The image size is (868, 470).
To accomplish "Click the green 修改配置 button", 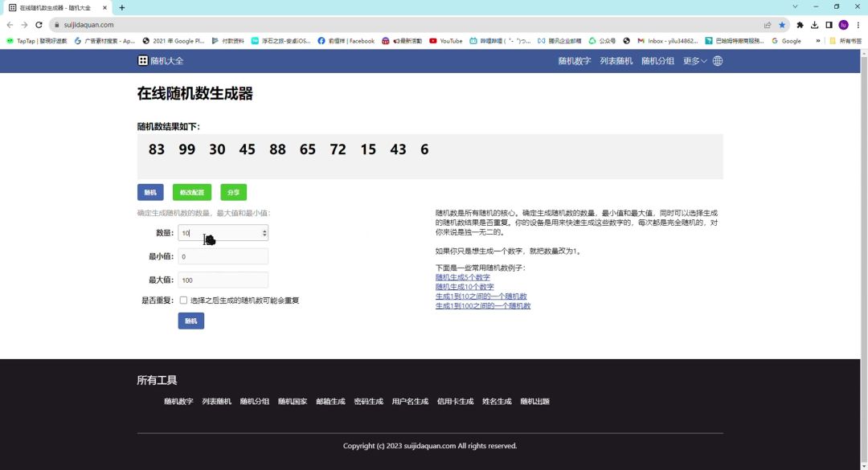I will click(x=191, y=193).
